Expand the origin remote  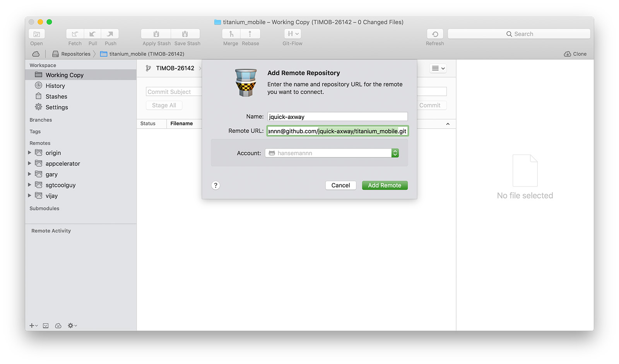point(29,153)
